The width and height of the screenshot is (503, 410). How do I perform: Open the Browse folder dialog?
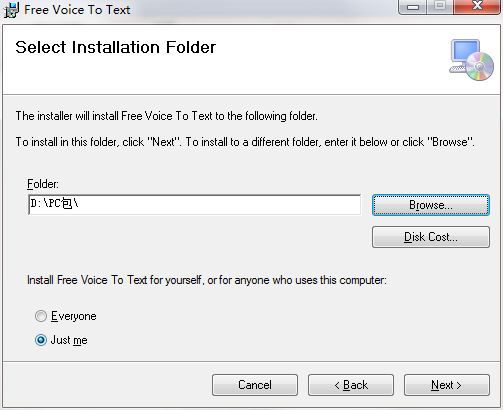tap(431, 205)
